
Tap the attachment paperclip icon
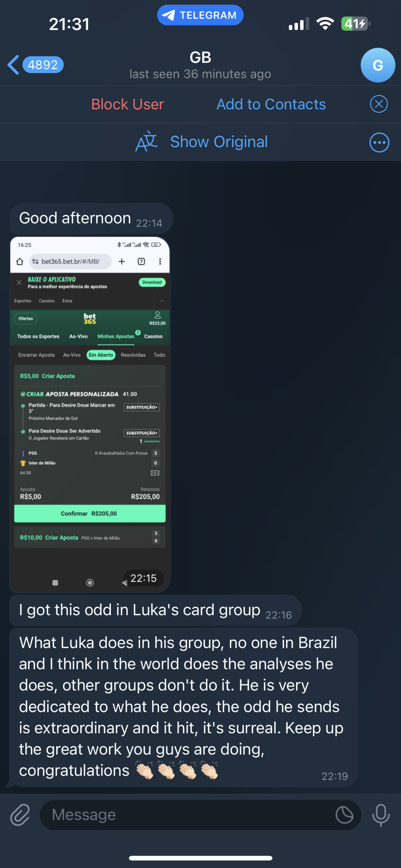click(x=20, y=815)
